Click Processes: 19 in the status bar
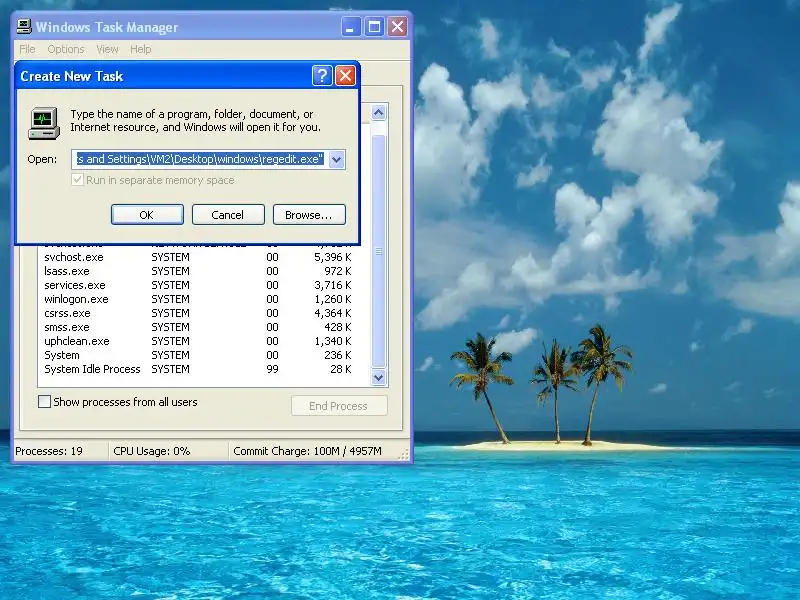The image size is (800, 600). tap(49, 451)
